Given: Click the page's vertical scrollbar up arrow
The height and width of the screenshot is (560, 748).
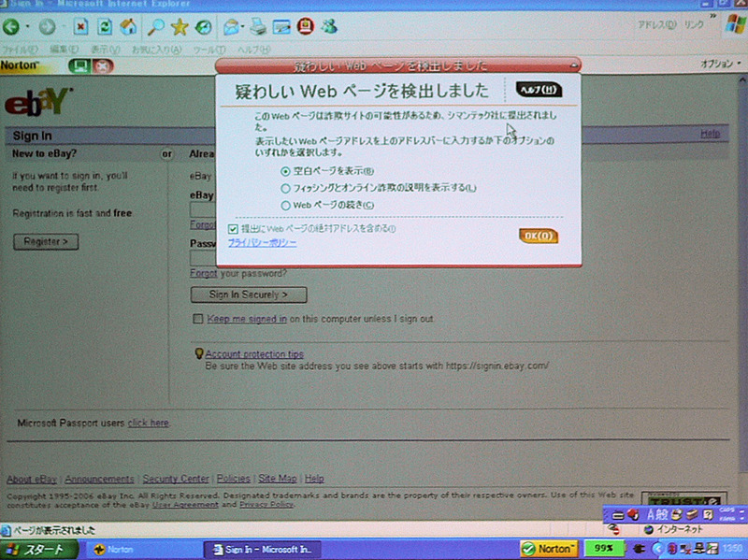Looking at the screenshot, I should (742, 81).
